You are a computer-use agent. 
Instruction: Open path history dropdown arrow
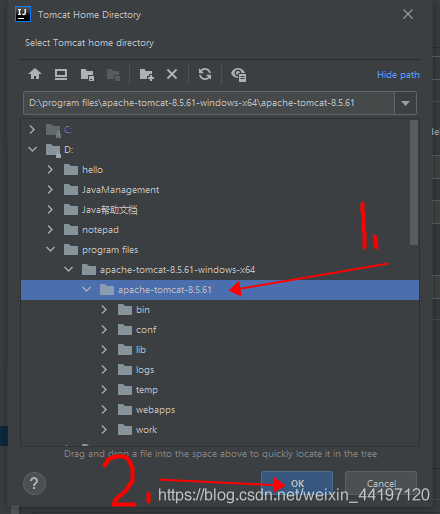pos(405,103)
